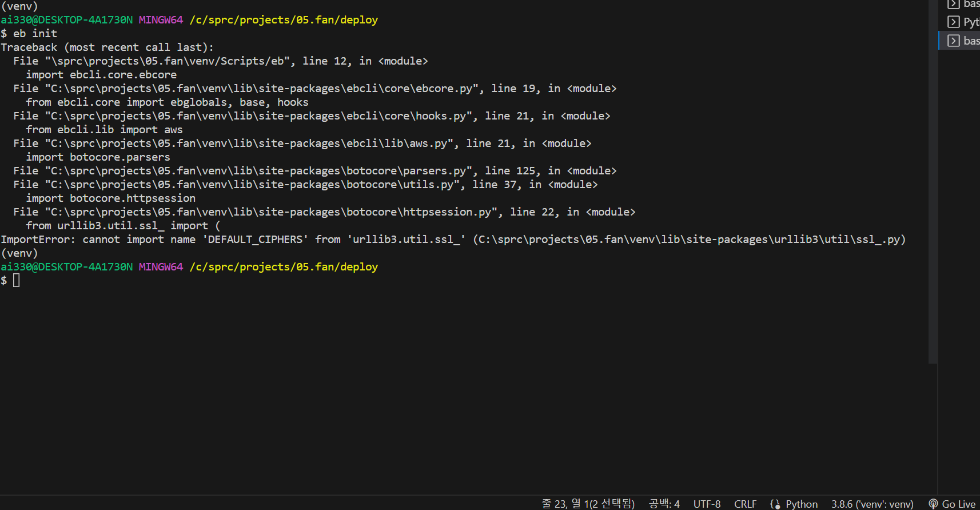This screenshot has width=980, height=510.
Task: Click the ImportError DEFAULT_CIPHERS message line
Action: [453, 240]
